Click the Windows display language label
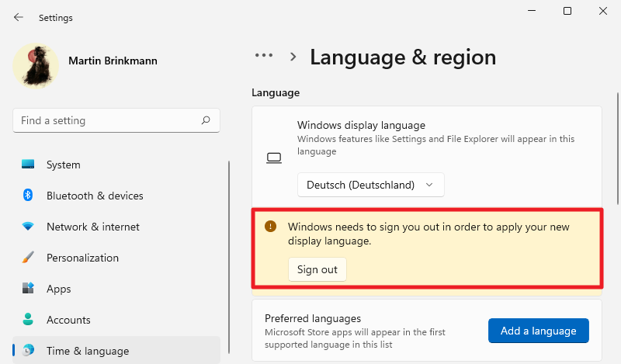 pyautogui.click(x=361, y=125)
